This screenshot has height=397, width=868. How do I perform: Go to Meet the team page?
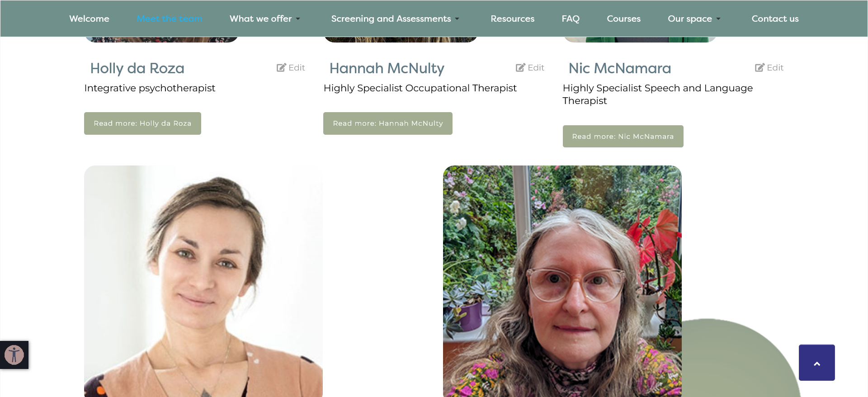coord(170,19)
